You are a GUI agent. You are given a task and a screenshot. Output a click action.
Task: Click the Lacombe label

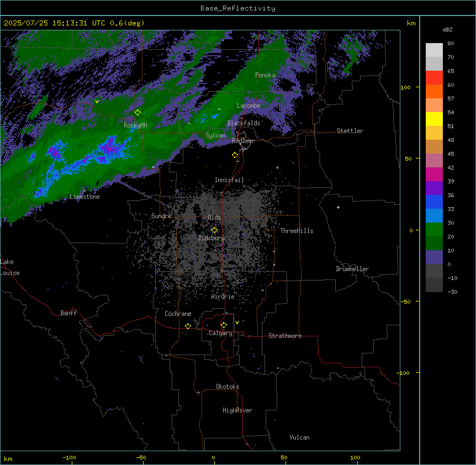click(248, 105)
